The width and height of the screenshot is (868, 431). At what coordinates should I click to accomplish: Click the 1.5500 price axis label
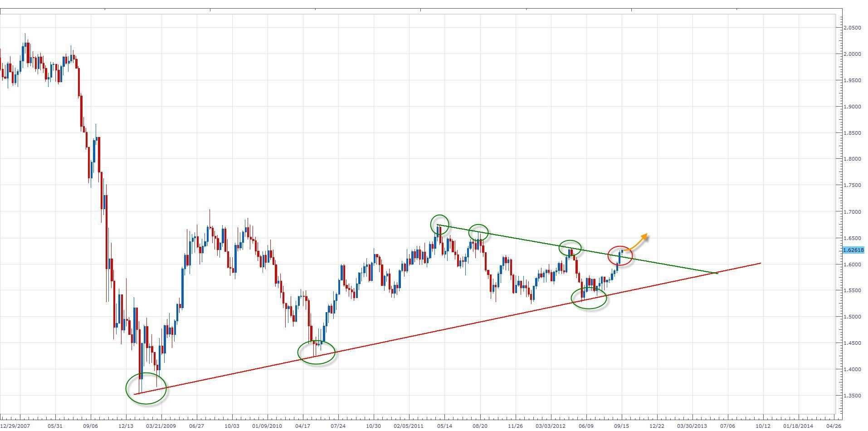[852, 290]
